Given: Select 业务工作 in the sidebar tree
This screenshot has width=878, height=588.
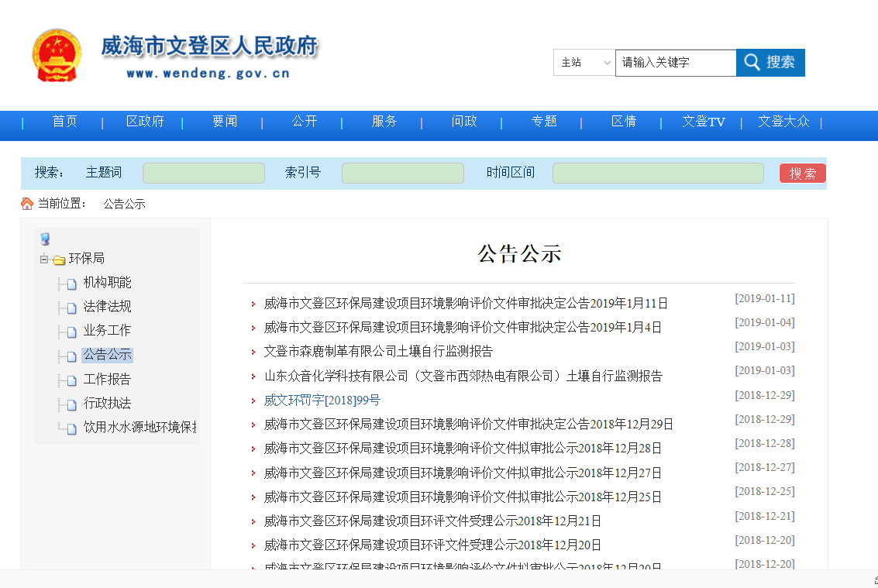Looking at the screenshot, I should (x=107, y=331).
